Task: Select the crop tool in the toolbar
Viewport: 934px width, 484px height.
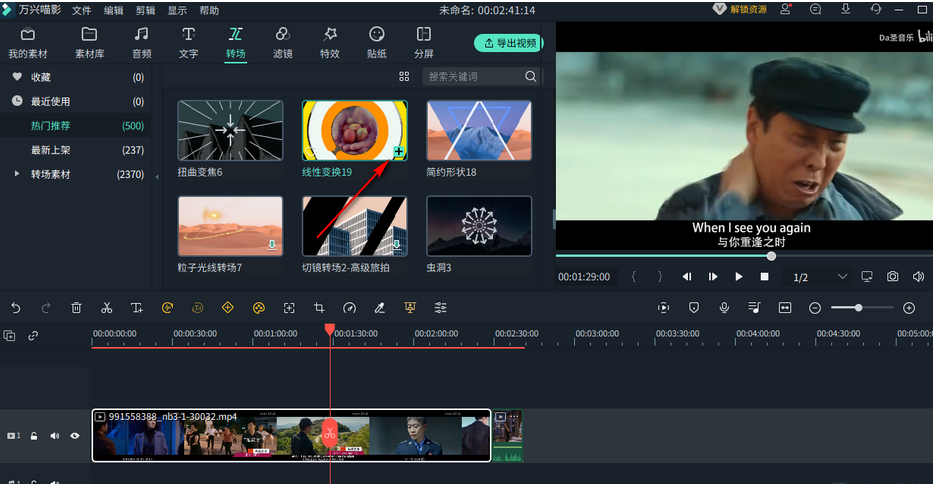Action: (x=319, y=308)
